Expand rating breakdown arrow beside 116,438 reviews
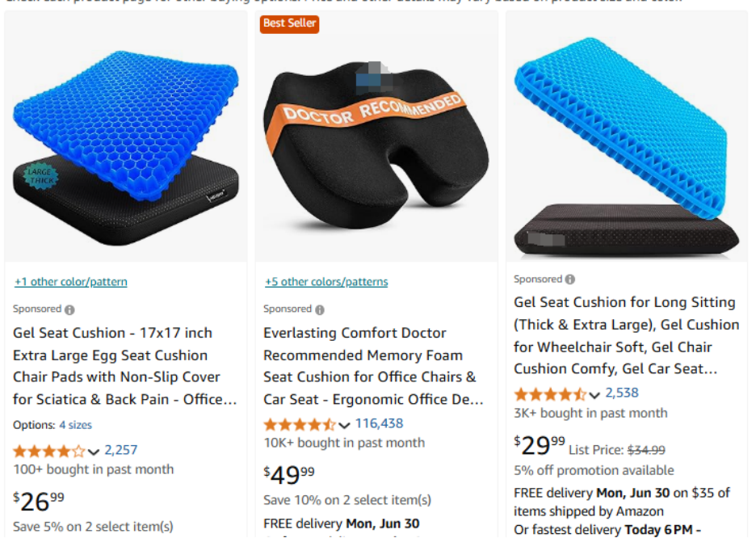The width and height of the screenshot is (756, 538). [x=344, y=425]
